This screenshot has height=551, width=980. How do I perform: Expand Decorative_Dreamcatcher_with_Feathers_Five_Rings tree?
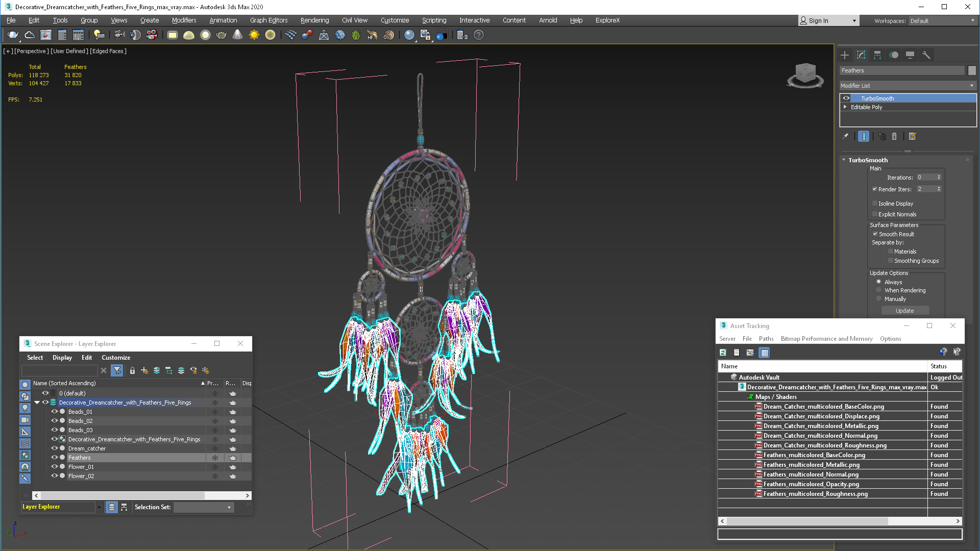click(37, 402)
